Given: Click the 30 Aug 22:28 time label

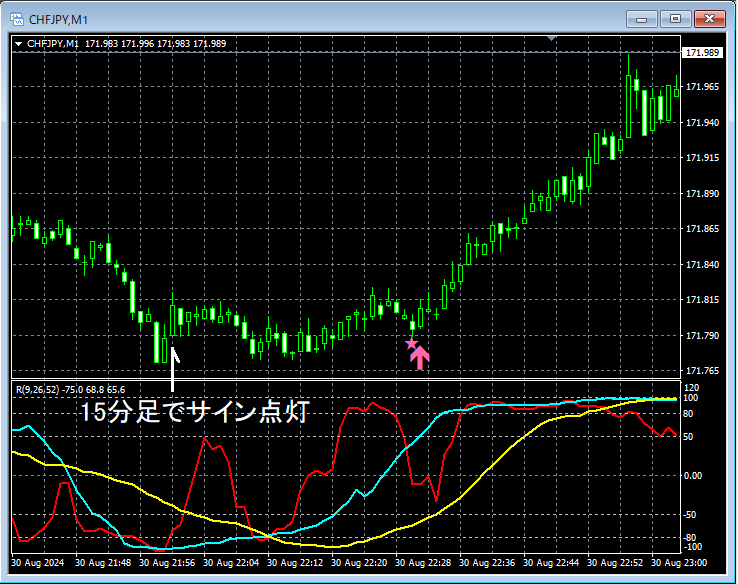Looking at the screenshot, I should click(x=423, y=563).
